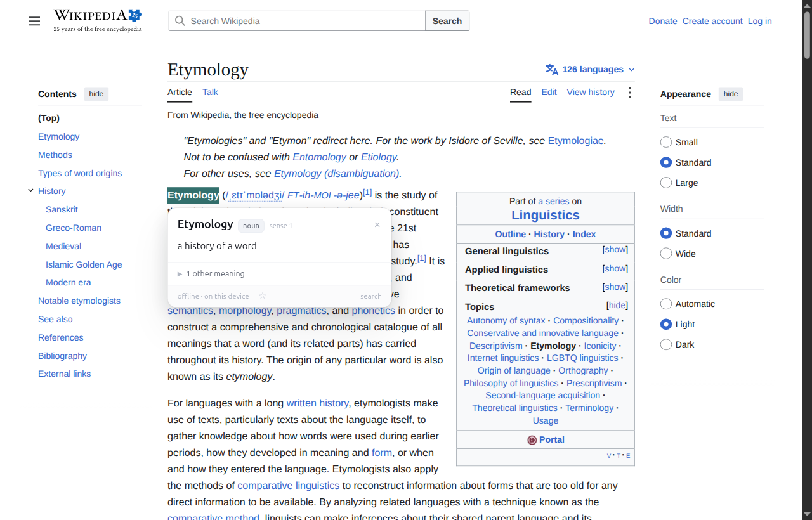Select the Article tab

click(180, 93)
